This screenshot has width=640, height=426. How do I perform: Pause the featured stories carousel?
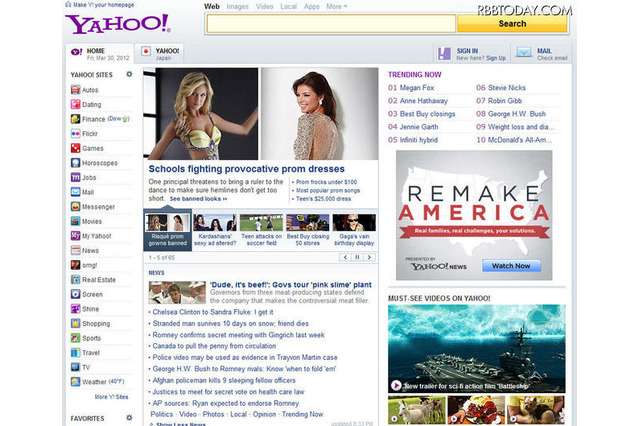(x=355, y=257)
